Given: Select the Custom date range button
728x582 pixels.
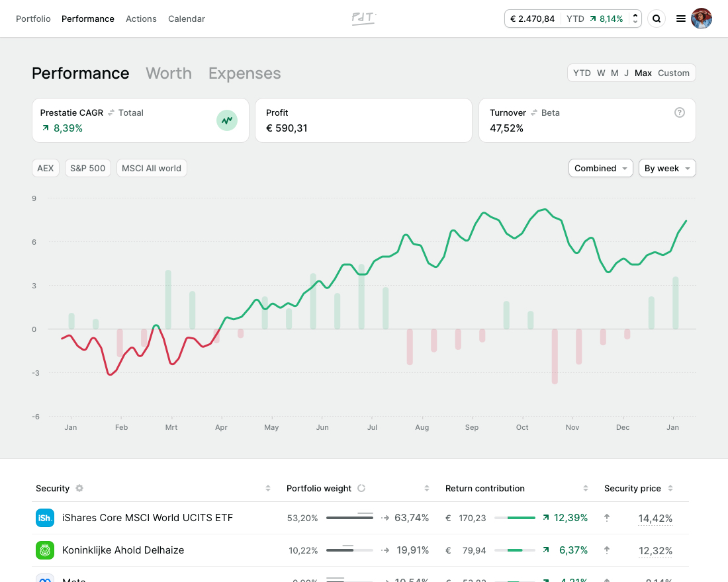Looking at the screenshot, I should coord(673,73).
